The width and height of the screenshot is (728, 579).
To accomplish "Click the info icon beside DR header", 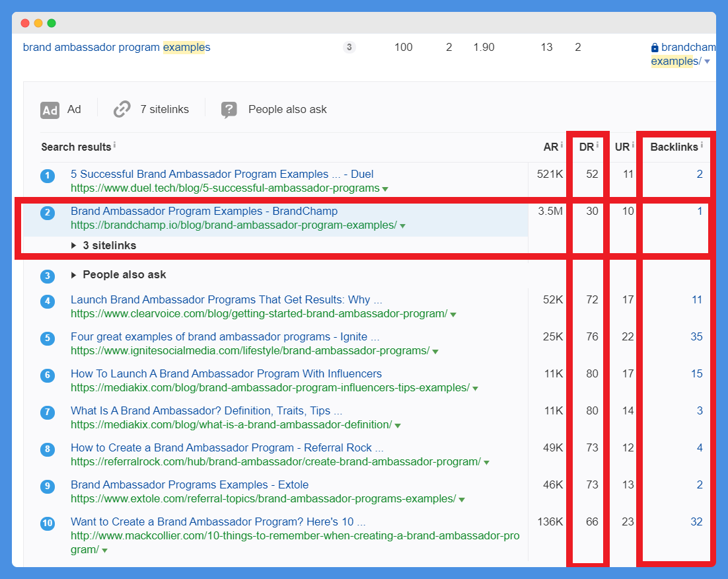I will (x=597, y=145).
